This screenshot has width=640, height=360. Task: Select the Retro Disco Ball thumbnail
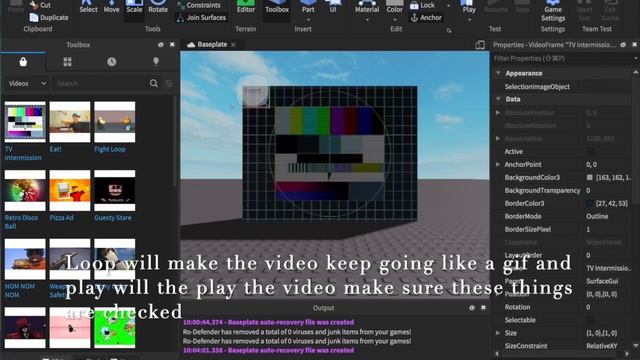(x=25, y=191)
